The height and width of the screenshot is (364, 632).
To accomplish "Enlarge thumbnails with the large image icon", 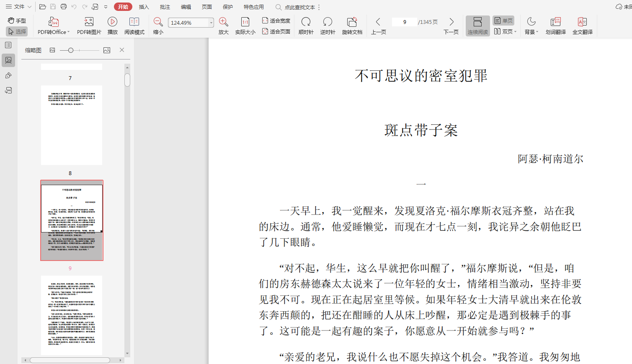I will pos(107,50).
